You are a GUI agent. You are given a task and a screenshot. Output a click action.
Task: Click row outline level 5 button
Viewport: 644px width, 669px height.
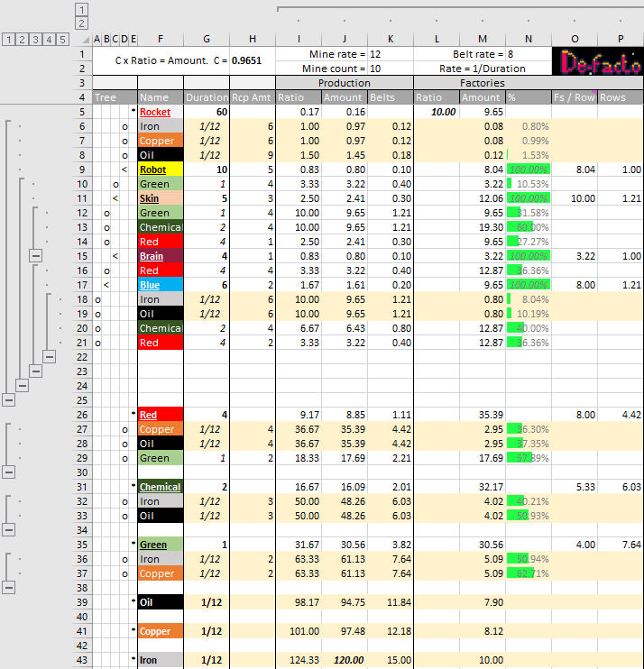[x=62, y=39]
